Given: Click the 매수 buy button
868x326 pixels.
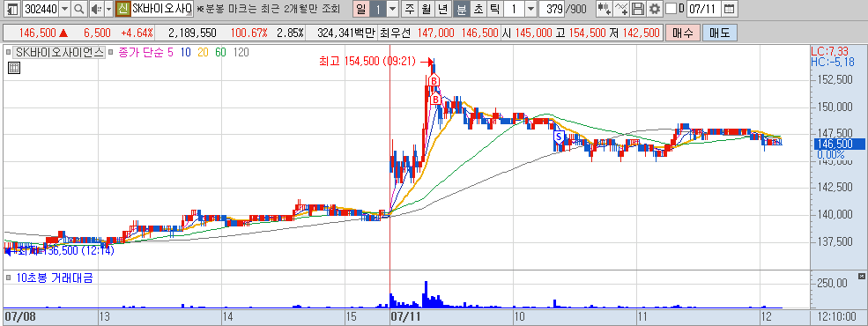Looking at the screenshot, I should (x=683, y=33).
